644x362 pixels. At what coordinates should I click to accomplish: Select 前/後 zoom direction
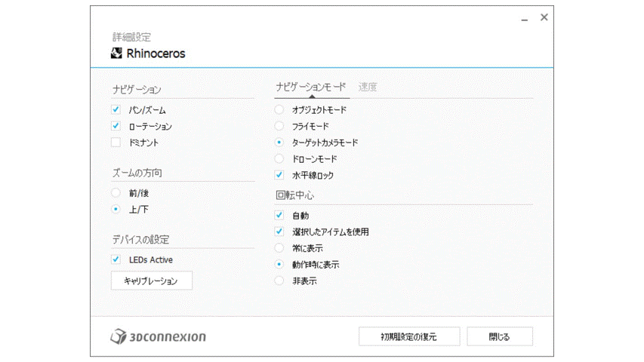pos(116,193)
